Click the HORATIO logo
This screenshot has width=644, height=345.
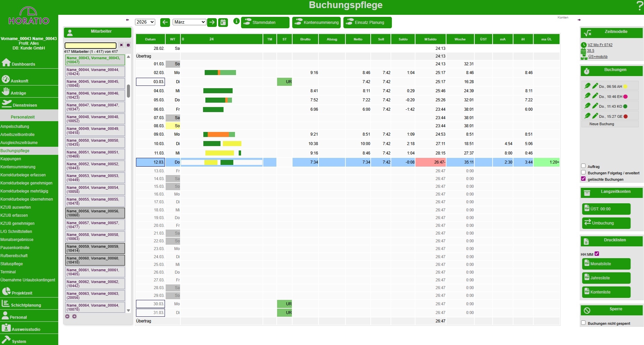29,16
